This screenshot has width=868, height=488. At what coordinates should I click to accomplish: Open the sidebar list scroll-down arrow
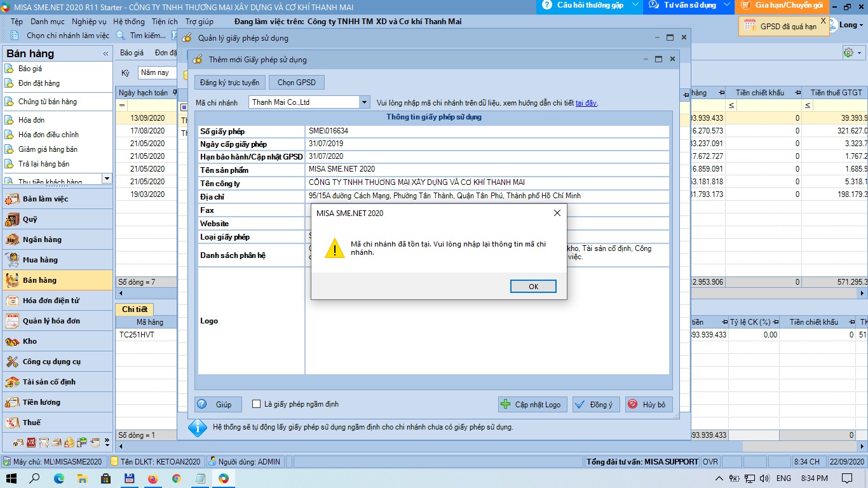pos(107,179)
